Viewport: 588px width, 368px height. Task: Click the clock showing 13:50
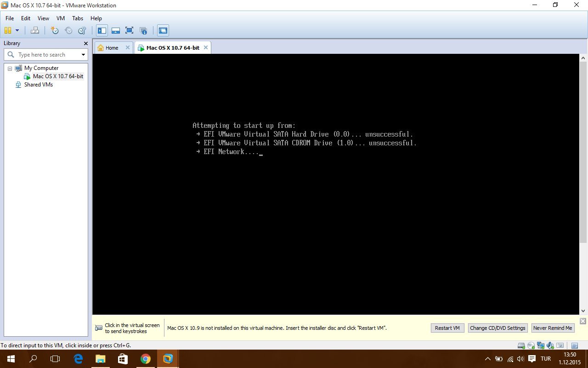(x=570, y=355)
